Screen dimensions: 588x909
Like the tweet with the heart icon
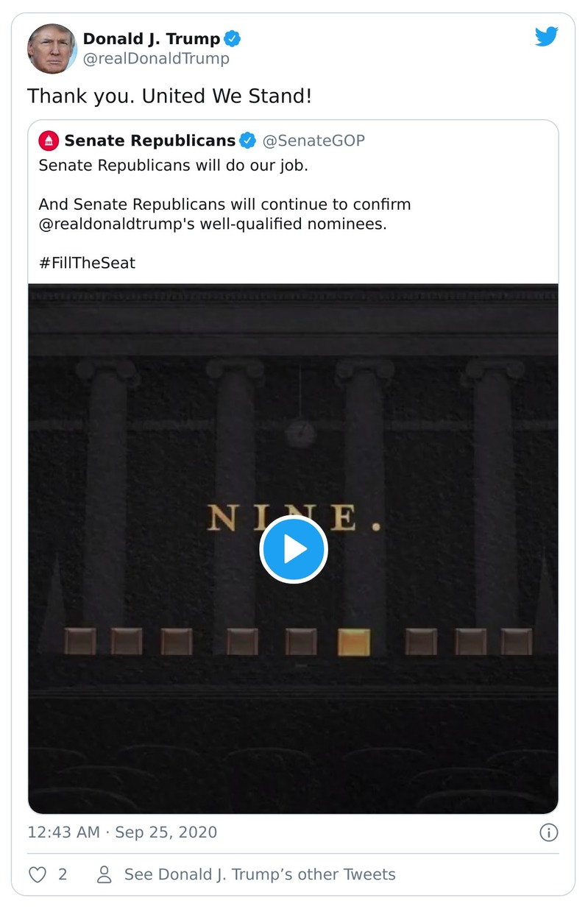(x=37, y=874)
